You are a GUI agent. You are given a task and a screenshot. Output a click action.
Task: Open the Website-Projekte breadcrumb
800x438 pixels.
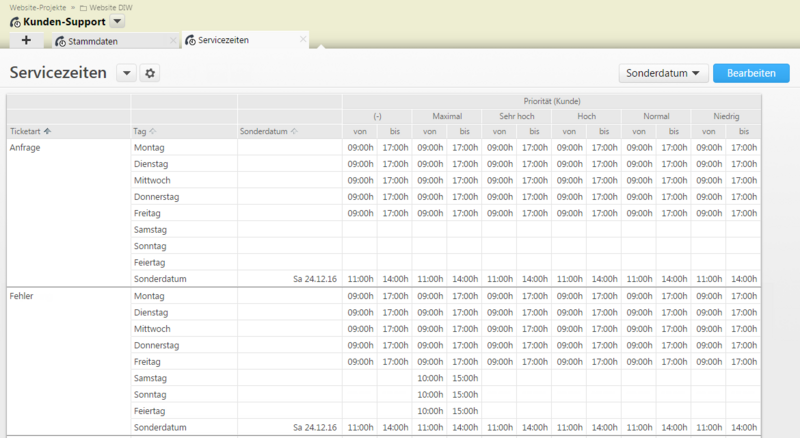(38, 8)
